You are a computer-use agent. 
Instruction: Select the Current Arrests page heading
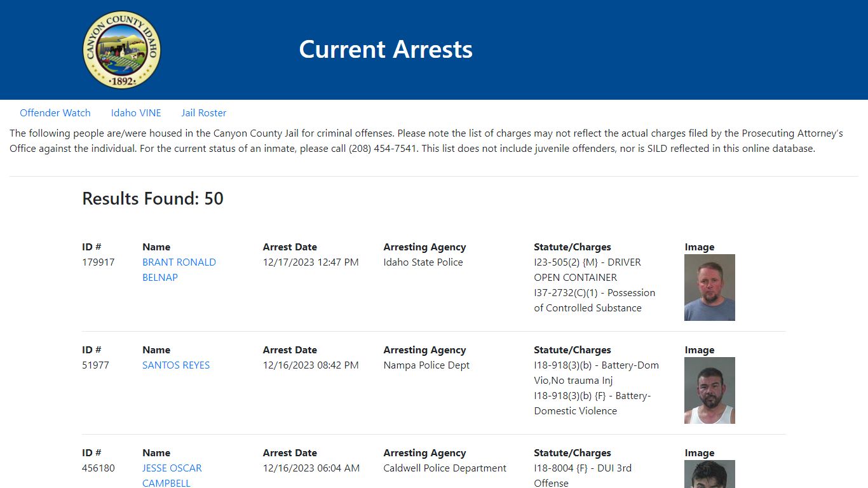tap(386, 50)
